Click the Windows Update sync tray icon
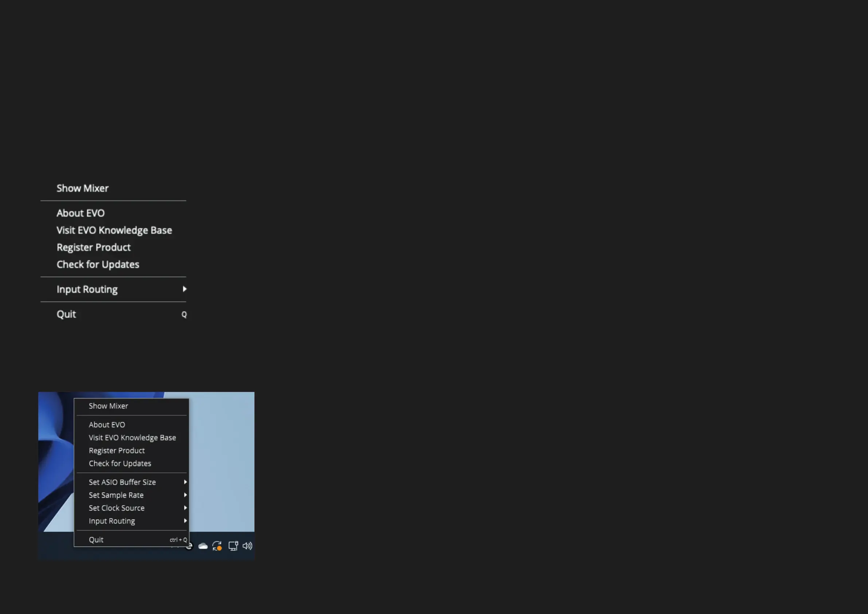Screen dimensions: 868x614 click(x=217, y=546)
